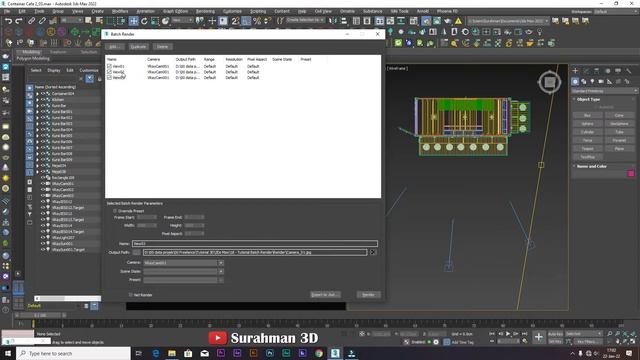Viewport: 640px width, 360px height.
Task: Click the Windows Start button
Action: (x=8, y=353)
